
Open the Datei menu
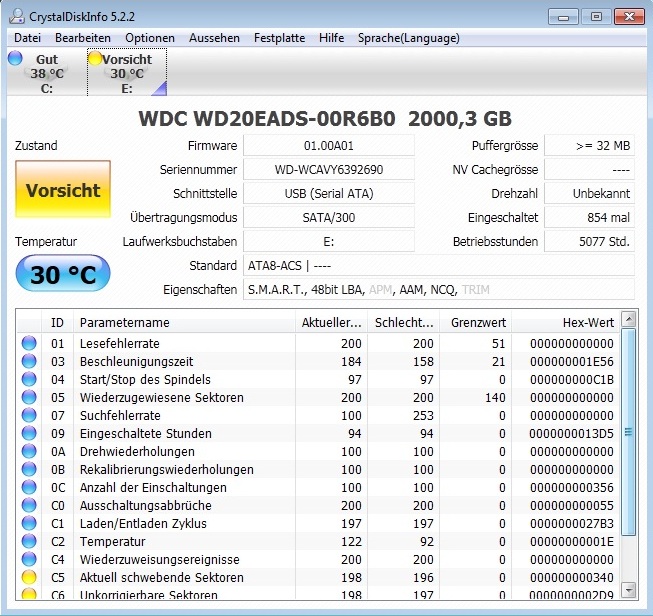click(27, 38)
